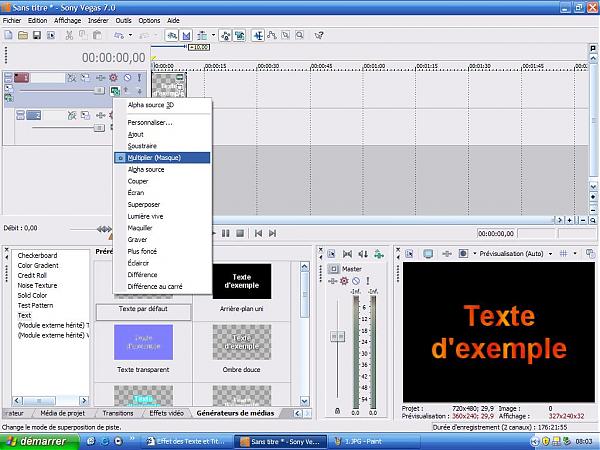This screenshot has height=450, width=600.
Task: Open the Prévisualisation (Auto) quality dropdown
Action: pos(514,254)
